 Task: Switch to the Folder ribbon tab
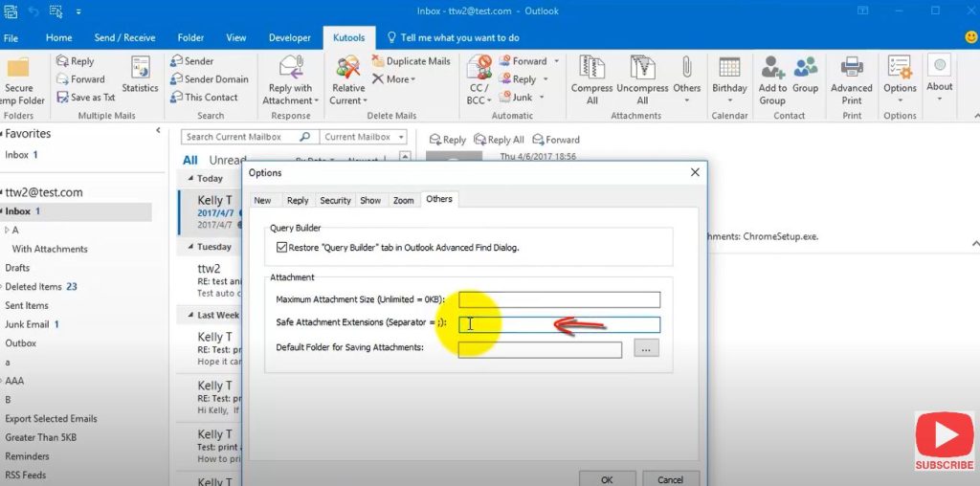[x=190, y=37]
